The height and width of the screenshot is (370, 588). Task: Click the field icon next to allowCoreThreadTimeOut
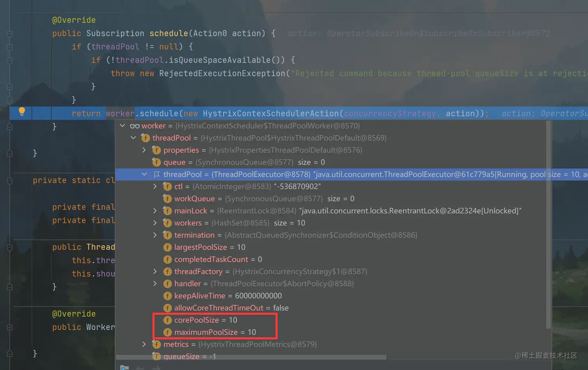pos(167,308)
